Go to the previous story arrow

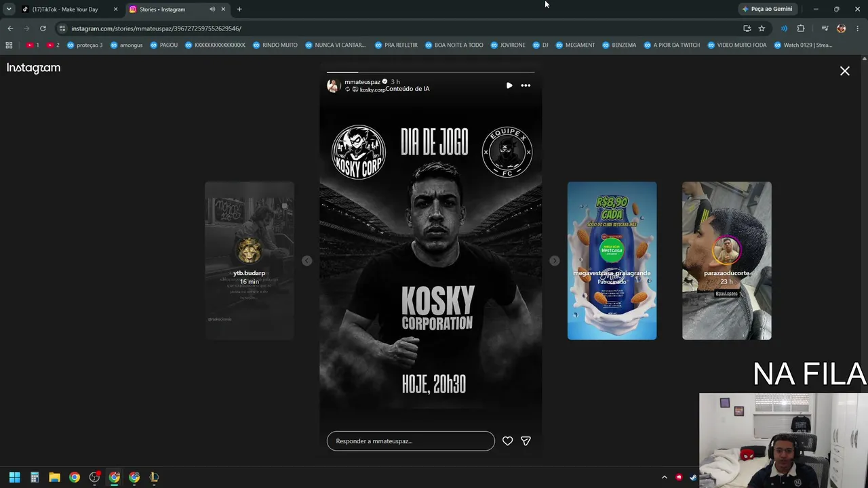tap(307, 261)
